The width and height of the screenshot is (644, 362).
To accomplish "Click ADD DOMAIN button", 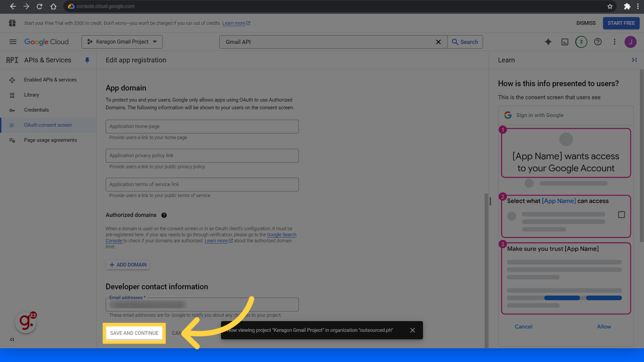I will point(128,265).
